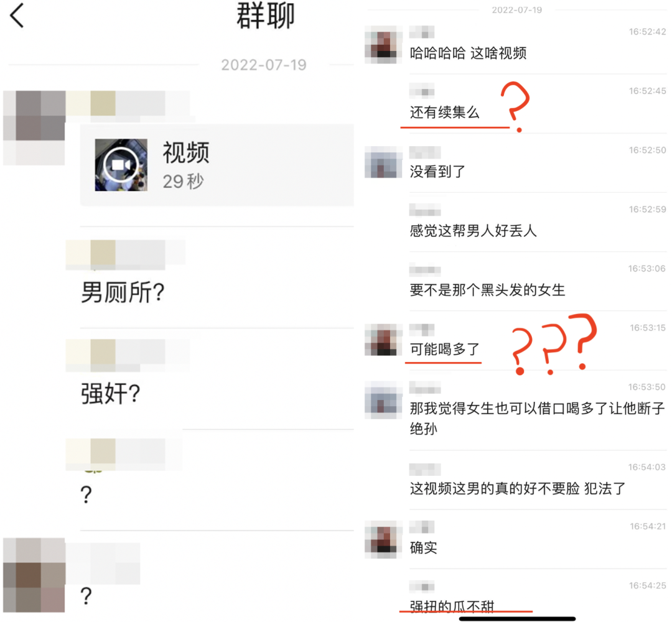Screen dimensions: 672x622
Task: Tap avatar beside 哈哈哈哈 这啥视频 message
Action: point(383,45)
